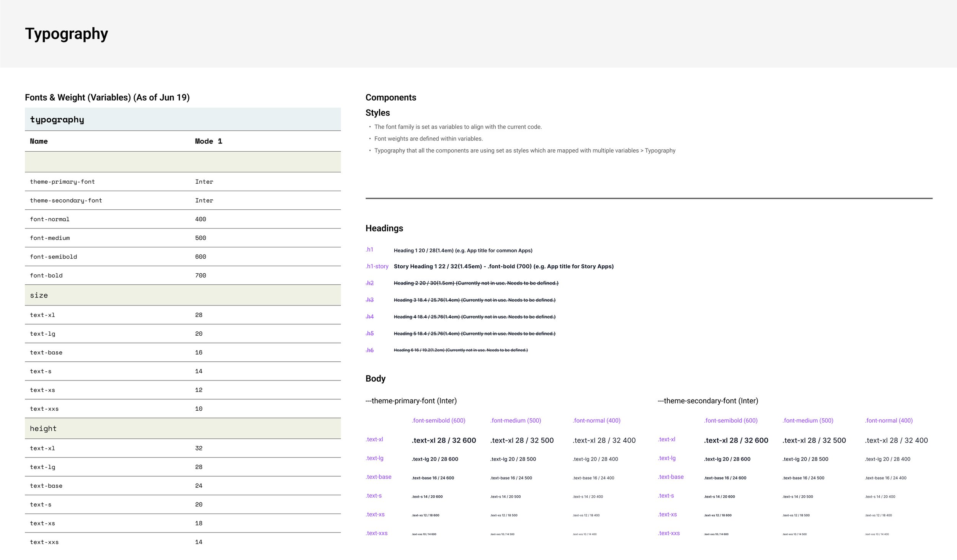Click the ---theme-secondary-font (Inter) label
Screen dimensions: 957x560
pyautogui.click(x=707, y=401)
